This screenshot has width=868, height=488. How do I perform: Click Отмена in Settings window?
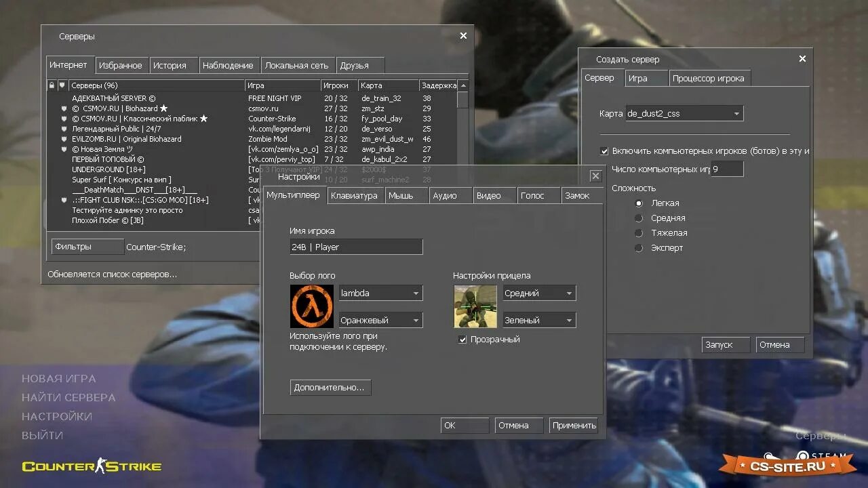(519, 426)
